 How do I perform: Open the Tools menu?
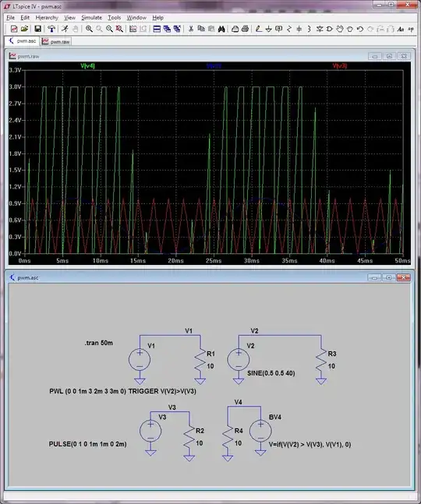point(114,18)
